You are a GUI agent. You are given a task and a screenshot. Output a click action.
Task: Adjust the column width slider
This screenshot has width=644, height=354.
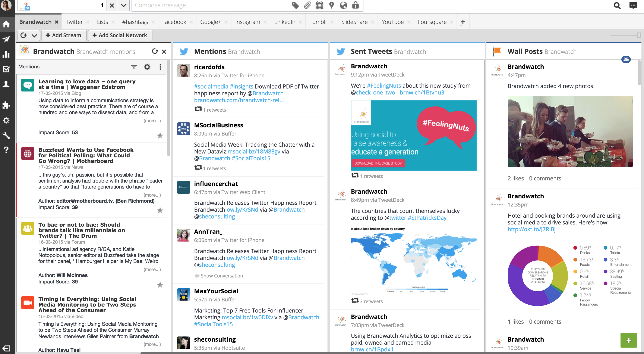tap(638, 35)
